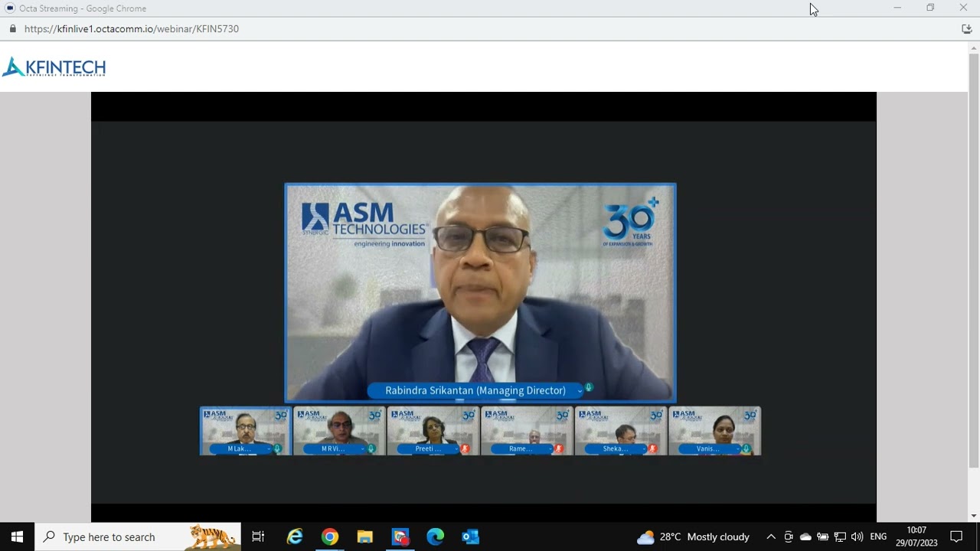Screen dimensions: 980x551
Task: Click the main speaker video of Rabindra Srikantan
Action: tap(480, 293)
